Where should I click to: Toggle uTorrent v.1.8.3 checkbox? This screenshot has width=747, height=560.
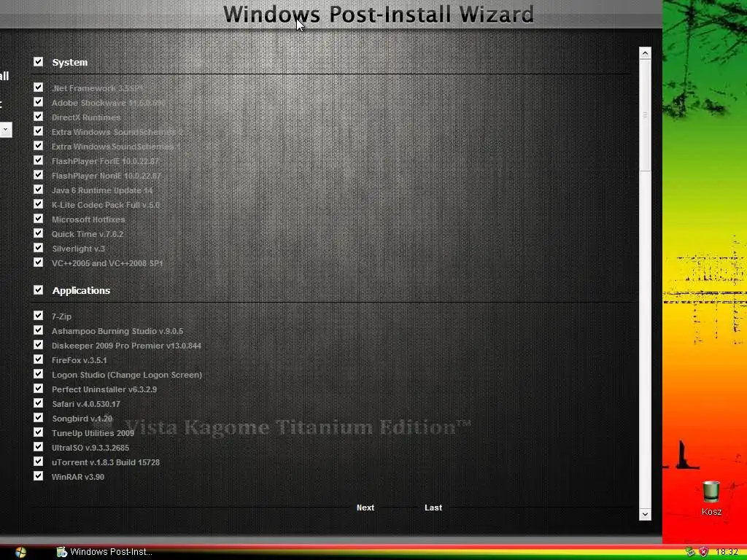(38, 462)
